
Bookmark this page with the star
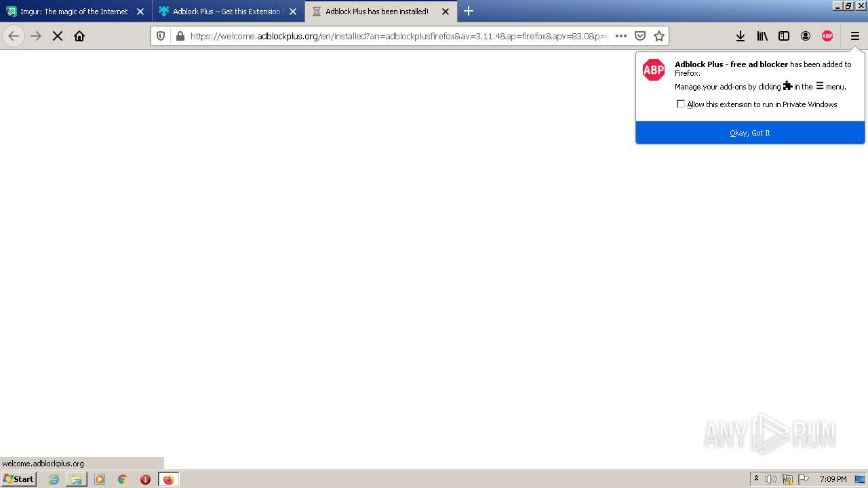tap(658, 36)
